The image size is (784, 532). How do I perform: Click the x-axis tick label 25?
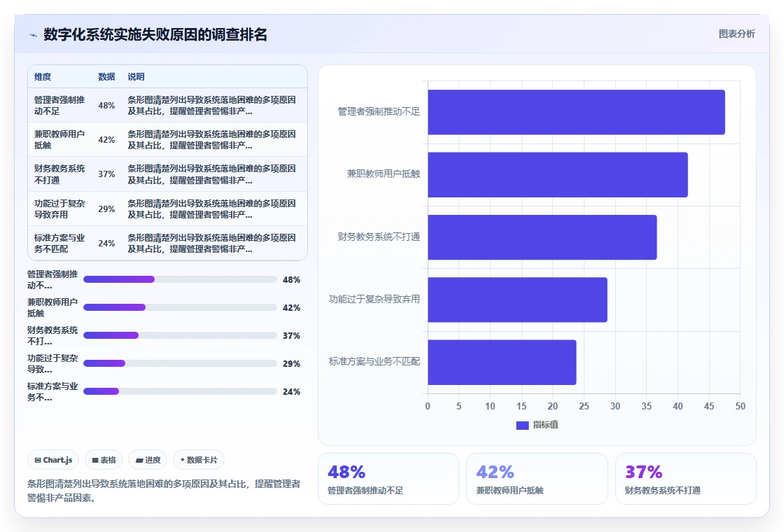point(584,406)
